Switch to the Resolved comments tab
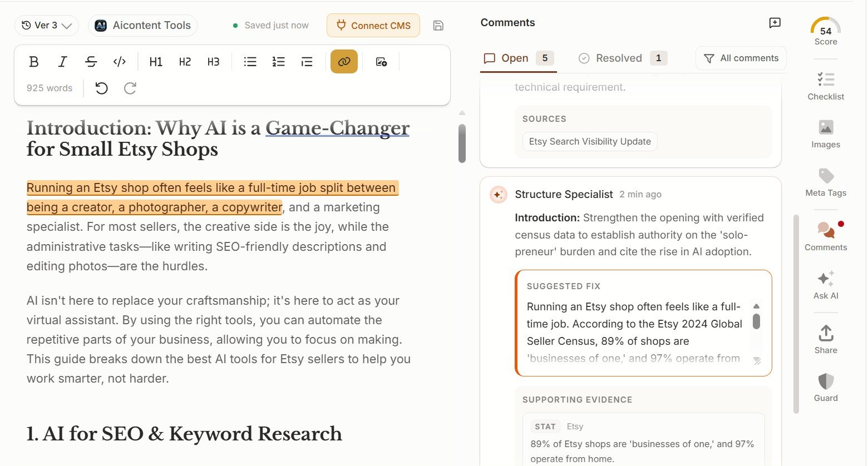868x466 pixels. click(x=623, y=58)
